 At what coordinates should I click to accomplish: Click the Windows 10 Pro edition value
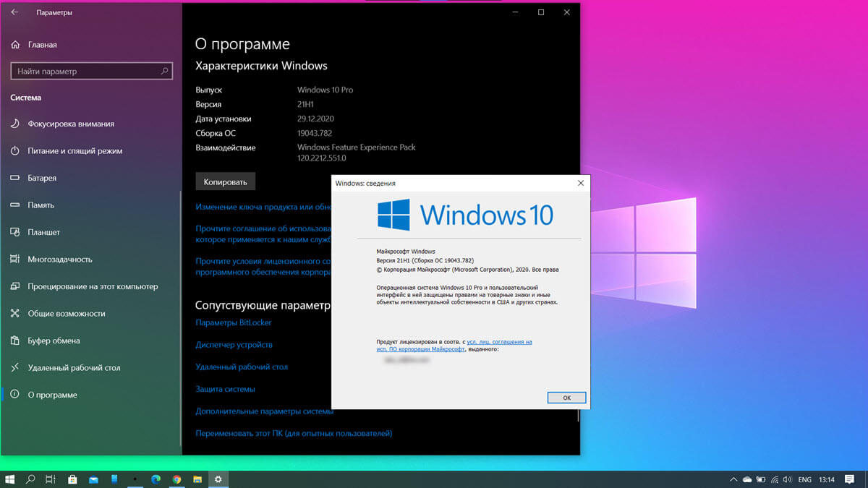pyautogui.click(x=325, y=90)
